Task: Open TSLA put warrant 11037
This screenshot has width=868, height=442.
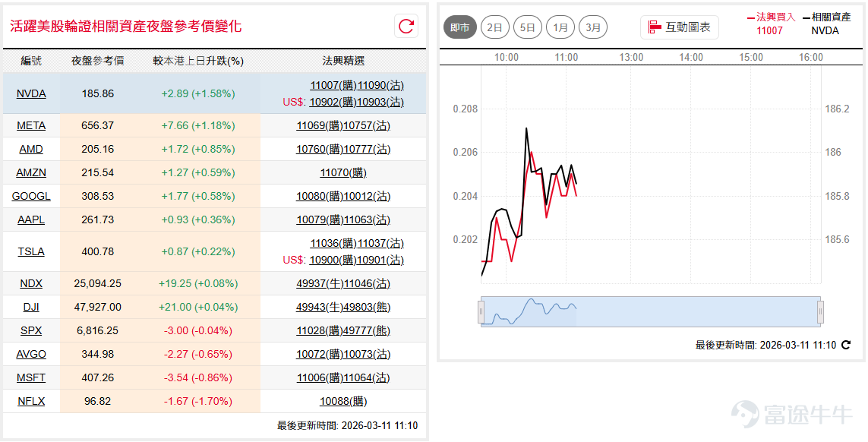Action: (x=381, y=243)
